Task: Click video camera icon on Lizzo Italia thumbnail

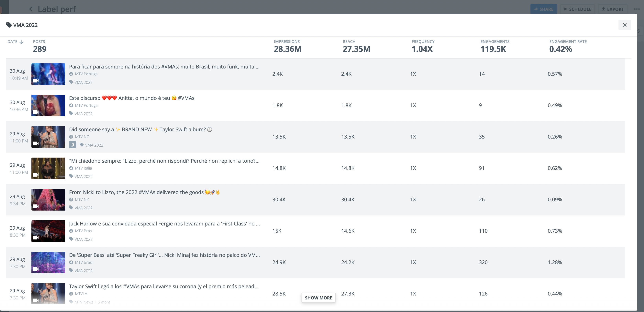Action: (x=36, y=175)
